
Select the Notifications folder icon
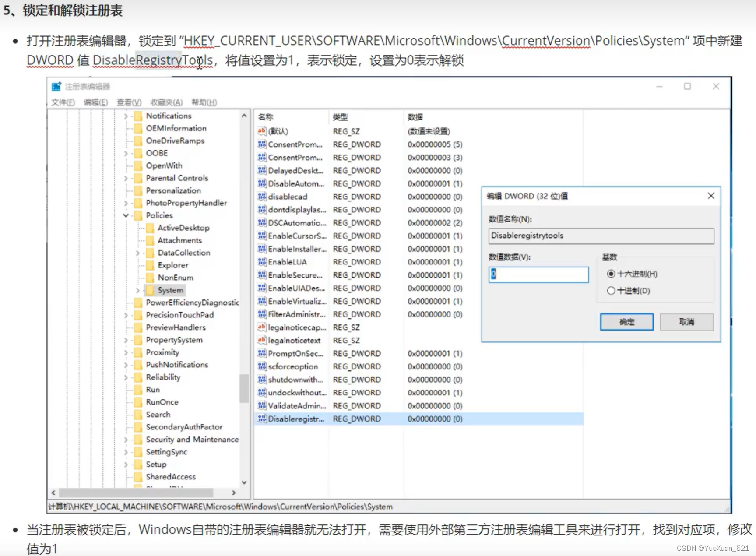point(138,116)
